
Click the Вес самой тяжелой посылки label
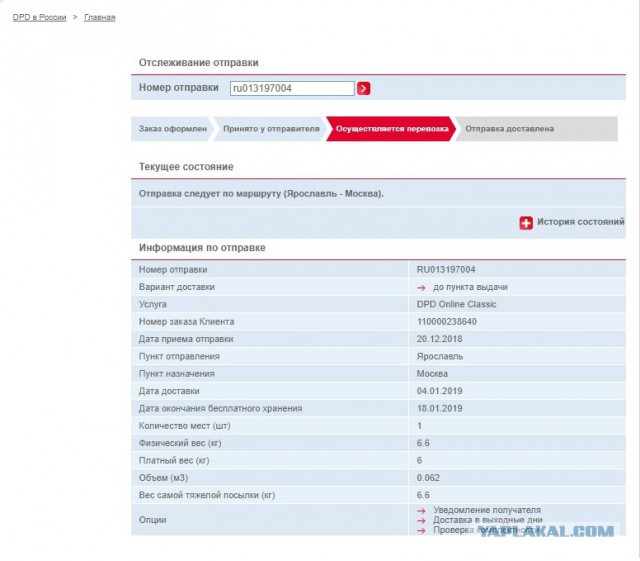(x=207, y=495)
